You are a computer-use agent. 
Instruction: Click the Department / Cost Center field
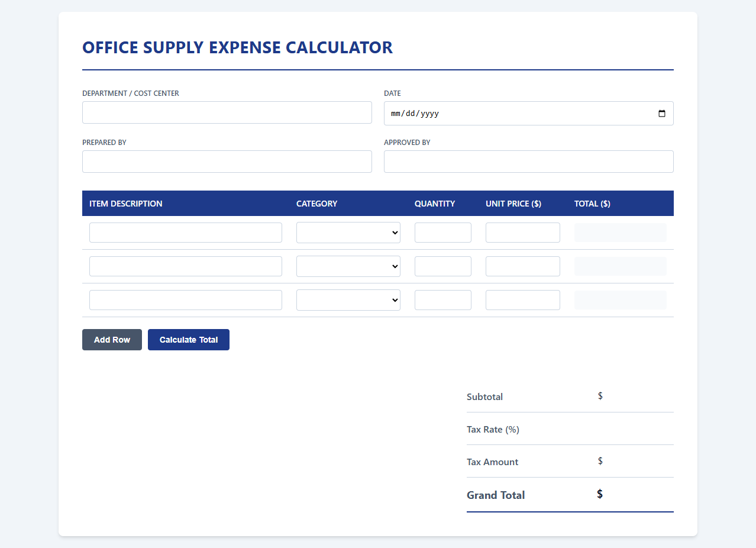(x=227, y=112)
